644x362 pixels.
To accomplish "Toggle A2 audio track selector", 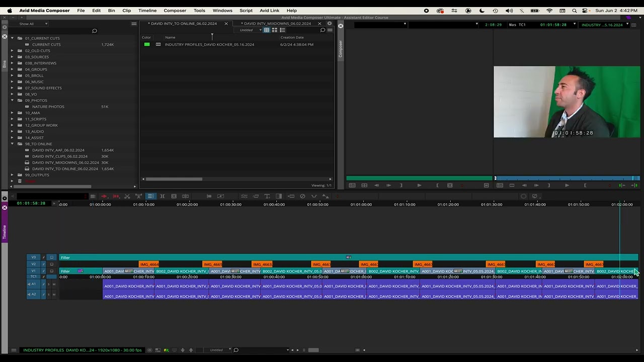I will tap(33, 294).
